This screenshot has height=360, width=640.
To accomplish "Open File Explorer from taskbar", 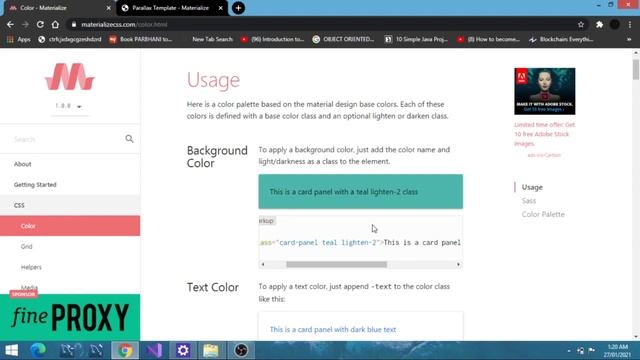I will (x=211, y=350).
